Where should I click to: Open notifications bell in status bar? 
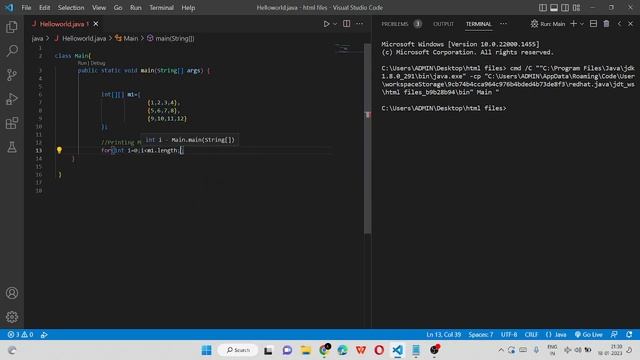pos(629,334)
